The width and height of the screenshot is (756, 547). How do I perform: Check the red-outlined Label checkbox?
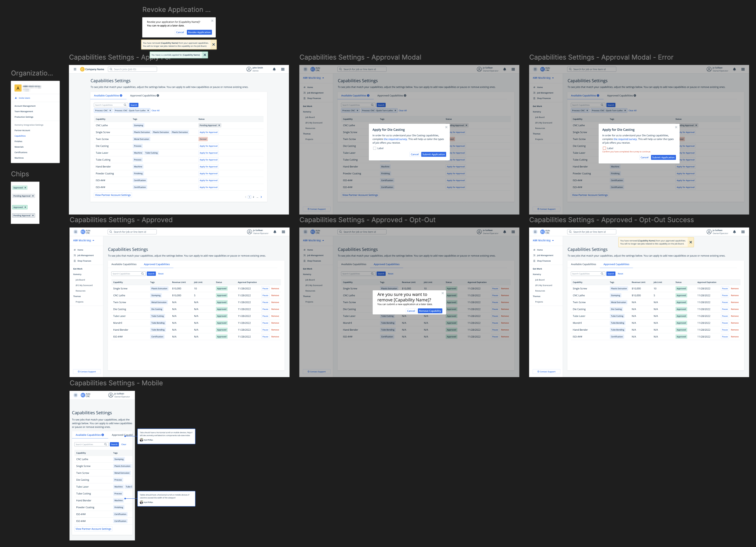(604, 148)
